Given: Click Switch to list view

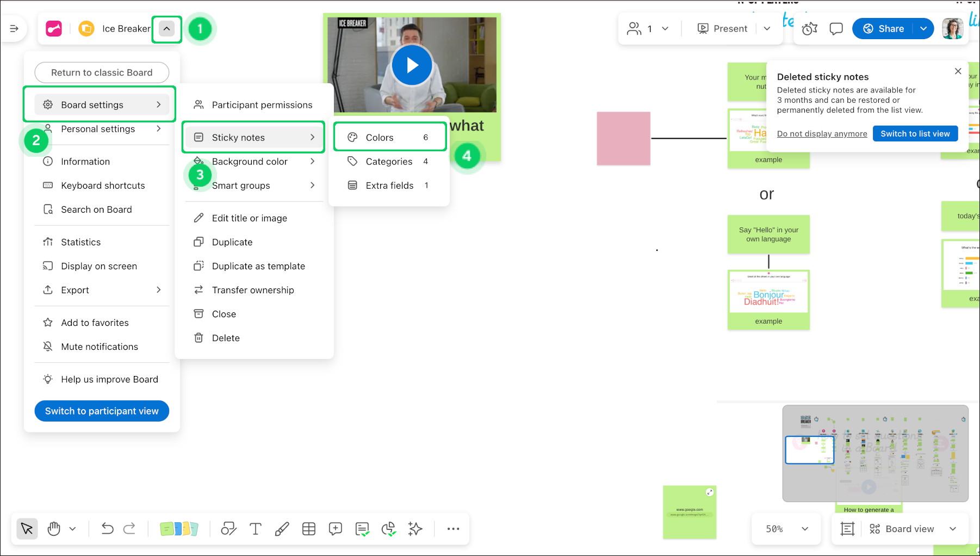Looking at the screenshot, I should tap(915, 134).
